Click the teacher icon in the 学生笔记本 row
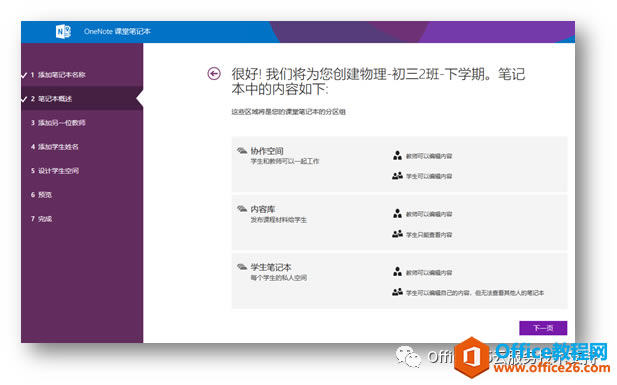 click(397, 272)
